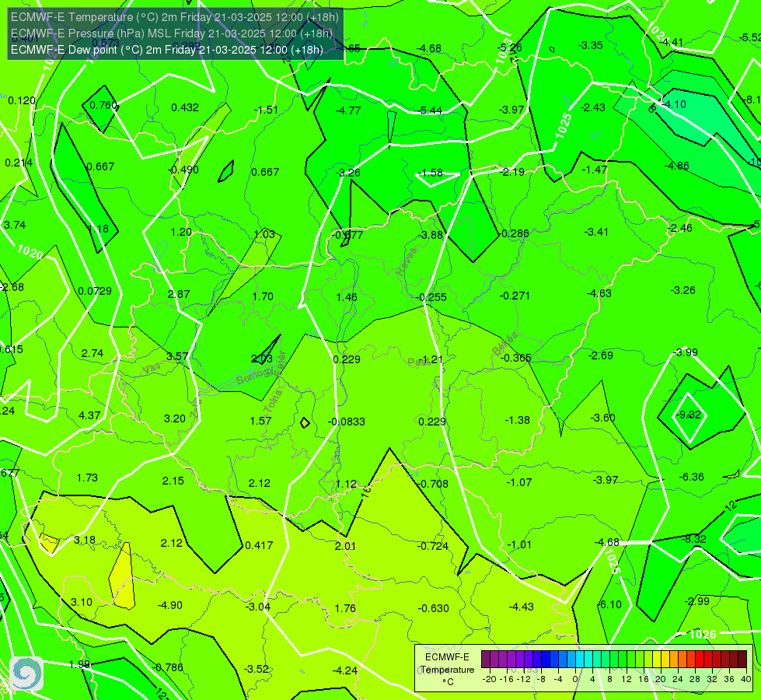
Task: Click the 3.57 value on the map
Action: pos(177,356)
